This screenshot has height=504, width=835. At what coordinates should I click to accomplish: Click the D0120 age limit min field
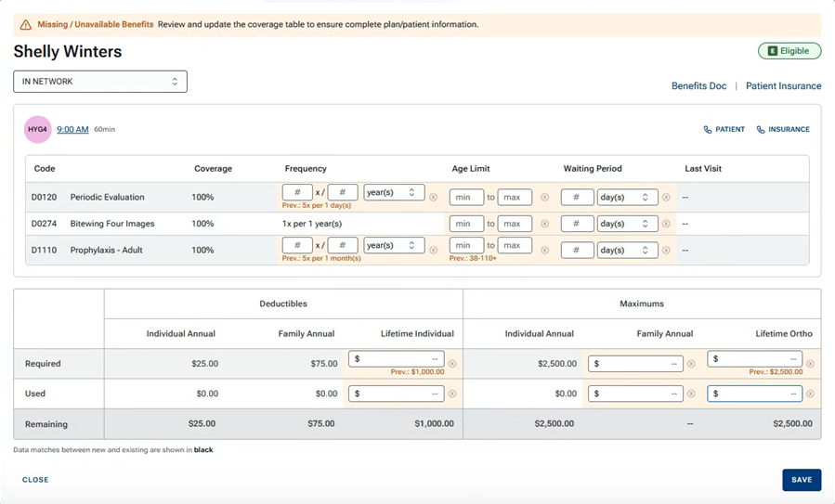(x=466, y=198)
